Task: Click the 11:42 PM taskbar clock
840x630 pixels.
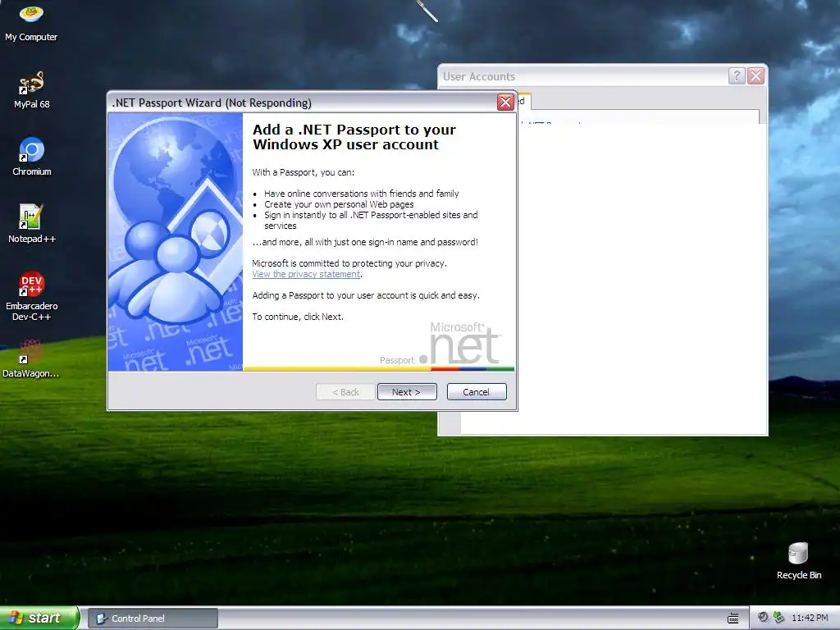Action: 810,618
